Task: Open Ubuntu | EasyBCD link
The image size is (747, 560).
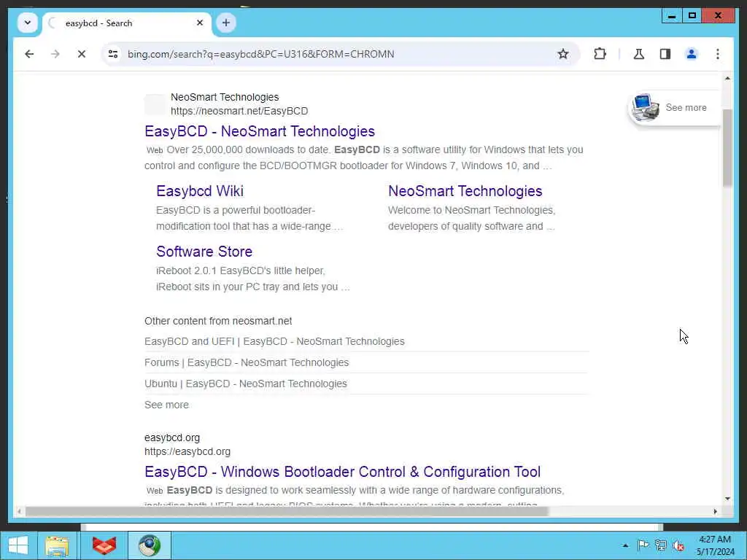Action: pyautogui.click(x=245, y=384)
